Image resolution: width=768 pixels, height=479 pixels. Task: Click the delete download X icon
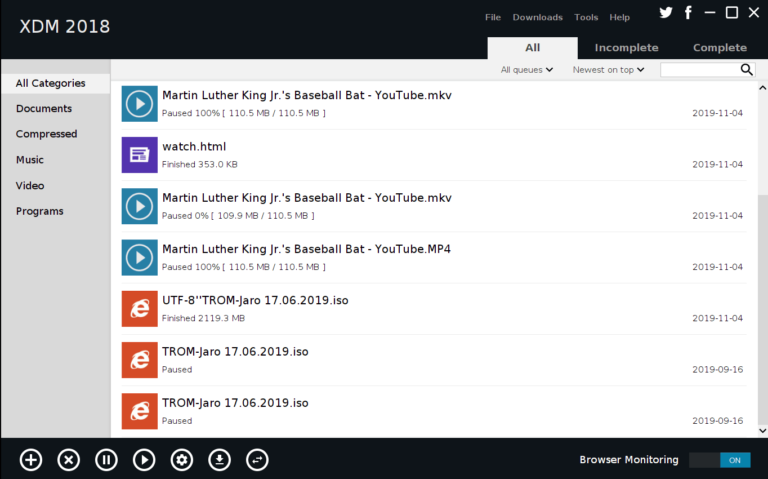pyautogui.click(x=68, y=460)
